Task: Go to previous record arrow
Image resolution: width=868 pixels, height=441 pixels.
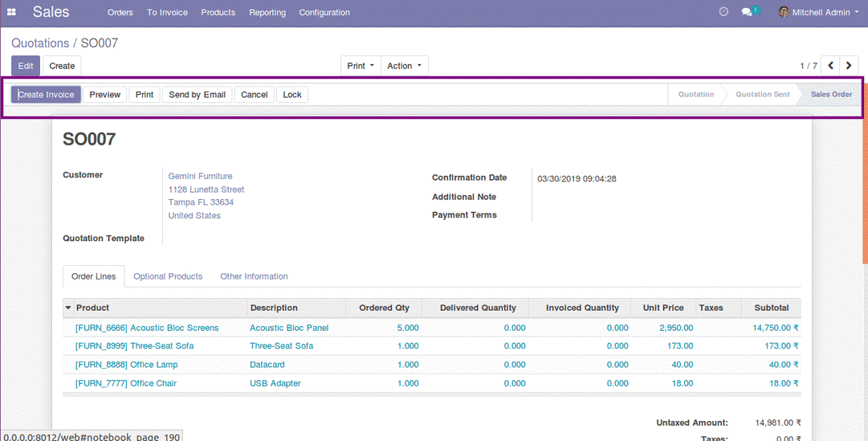Action: pyautogui.click(x=830, y=65)
